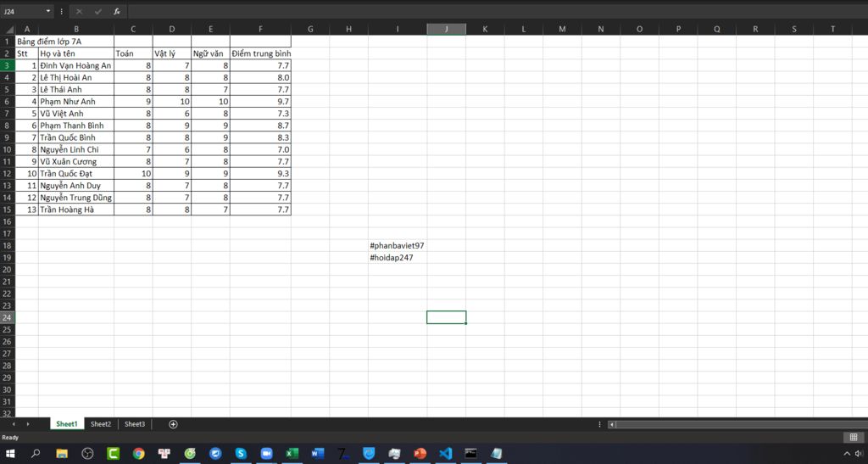Select header cell 'Ngữ văn'
Viewport: 868px width, 464px height.
(210, 53)
